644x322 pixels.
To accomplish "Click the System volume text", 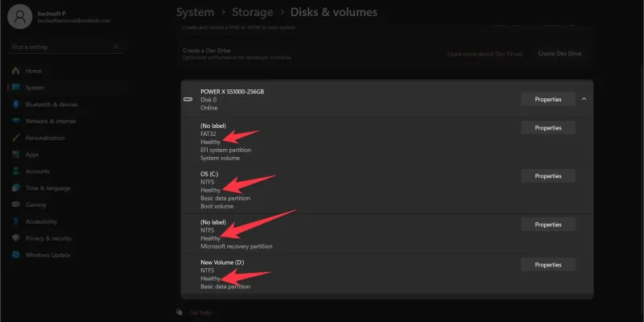I will tap(220, 158).
